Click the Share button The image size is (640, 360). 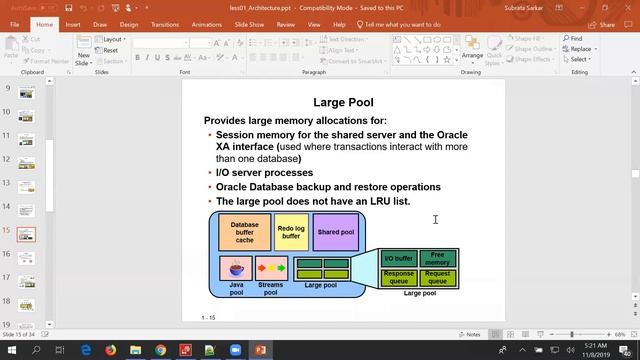click(602, 25)
